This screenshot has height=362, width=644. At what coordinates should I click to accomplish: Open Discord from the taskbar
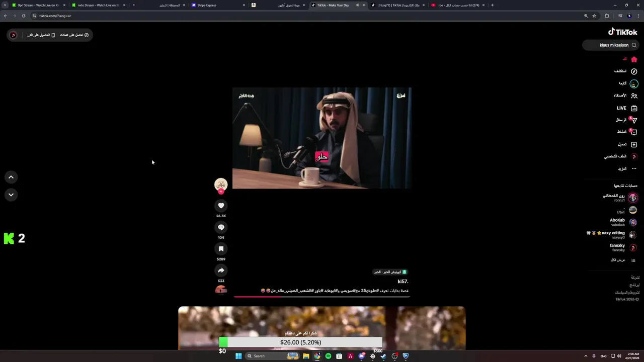[x=361, y=356]
